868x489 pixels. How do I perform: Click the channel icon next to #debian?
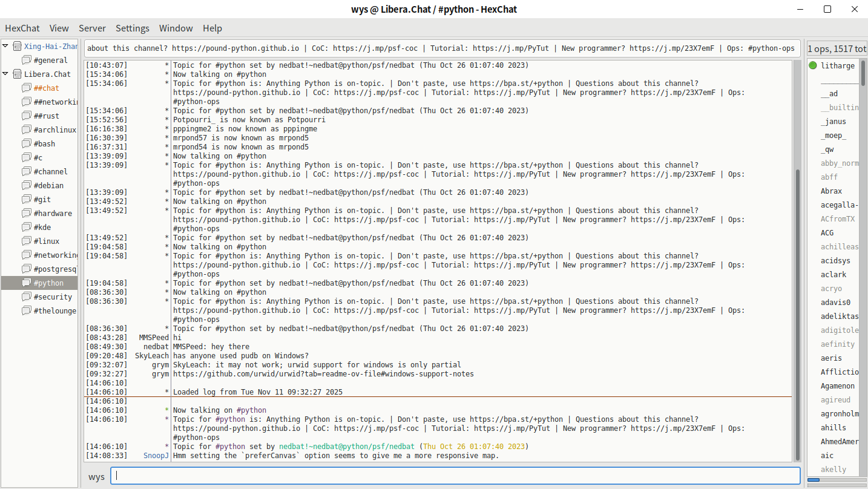26,185
